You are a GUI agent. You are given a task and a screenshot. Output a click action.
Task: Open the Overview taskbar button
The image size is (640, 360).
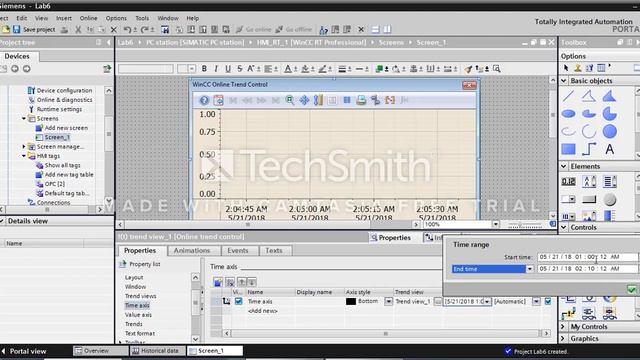(x=100, y=351)
